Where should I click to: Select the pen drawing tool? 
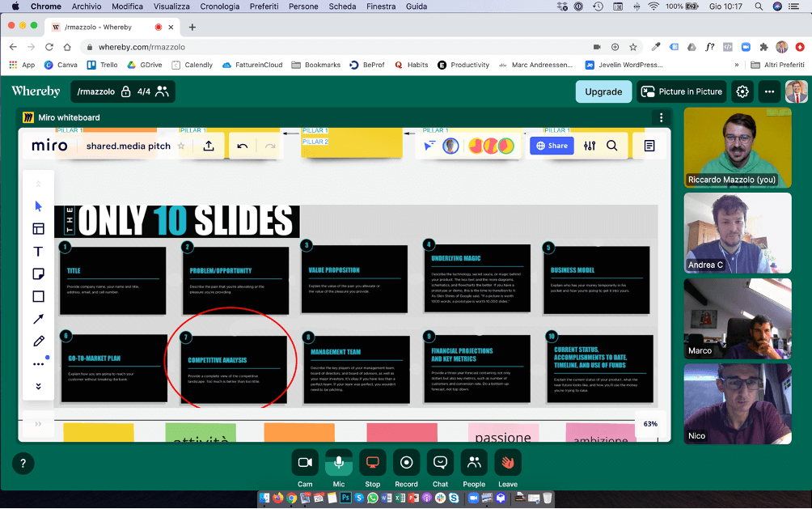[x=38, y=341]
